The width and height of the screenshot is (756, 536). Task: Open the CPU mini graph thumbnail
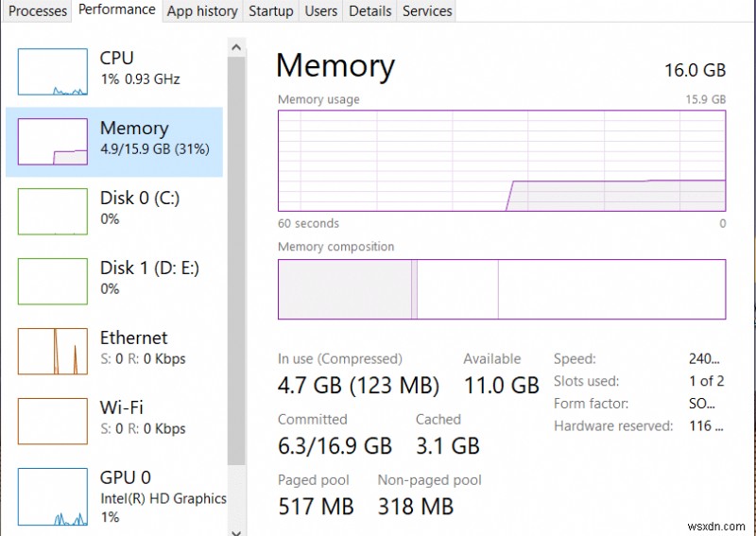pyautogui.click(x=53, y=73)
